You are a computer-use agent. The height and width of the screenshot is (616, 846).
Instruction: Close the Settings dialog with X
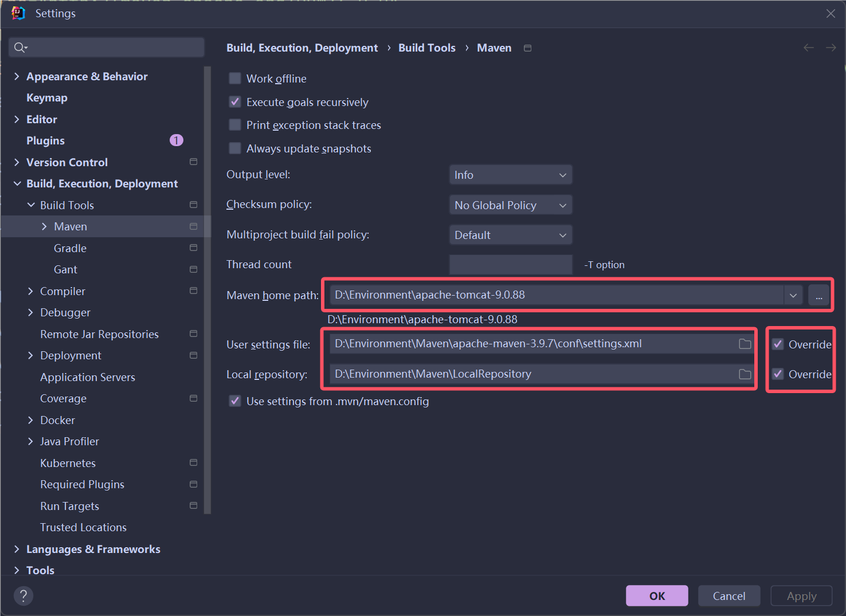pyautogui.click(x=831, y=13)
